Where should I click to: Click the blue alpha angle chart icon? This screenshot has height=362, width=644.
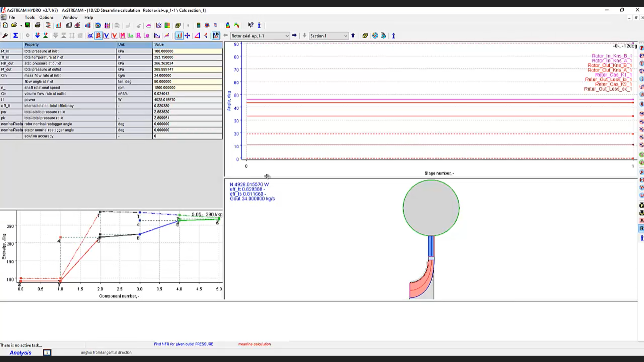pos(90,36)
